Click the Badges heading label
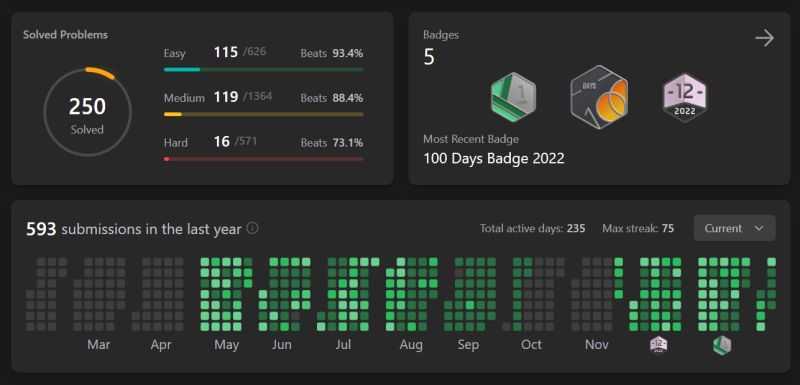800x385 pixels. coord(441,35)
